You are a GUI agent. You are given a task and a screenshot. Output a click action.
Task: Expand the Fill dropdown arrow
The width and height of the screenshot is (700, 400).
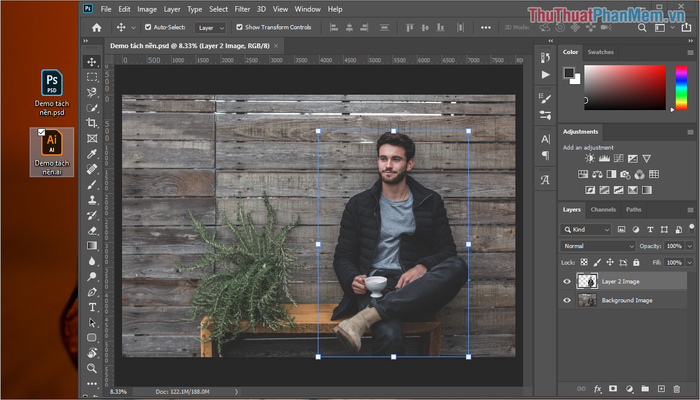click(x=689, y=262)
